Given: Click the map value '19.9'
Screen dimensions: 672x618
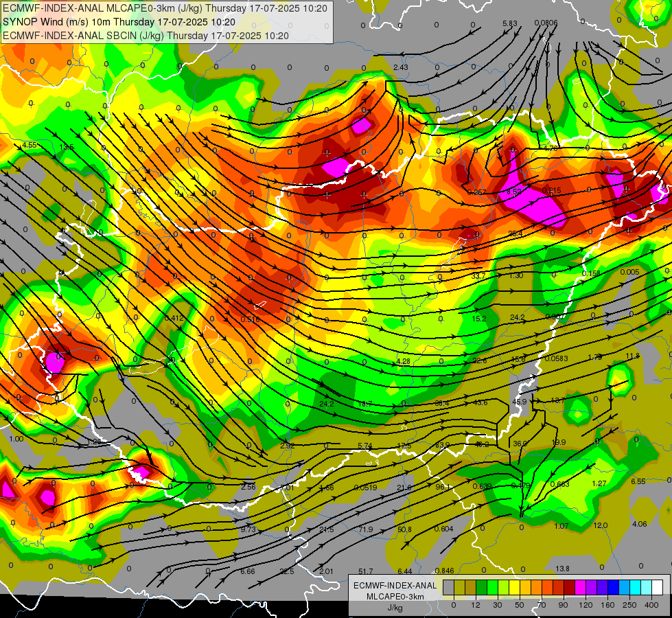Looking at the screenshot, I should point(559,443).
